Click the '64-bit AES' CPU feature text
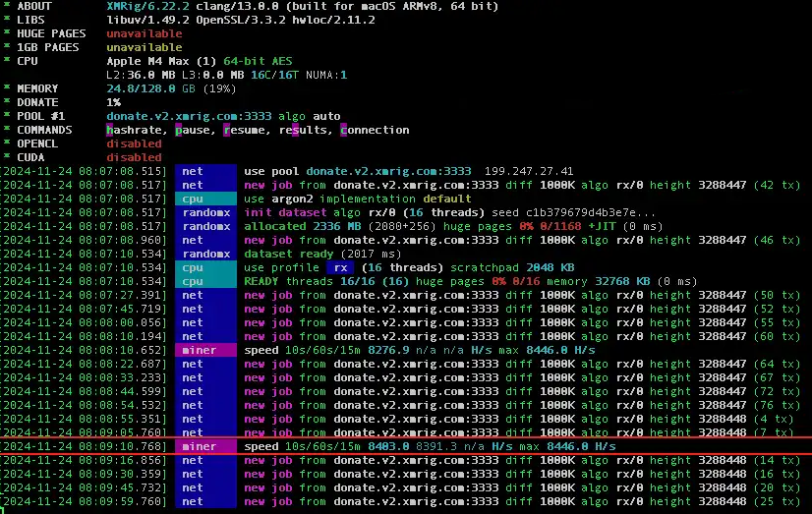812x514 pixels. (258, 61)
